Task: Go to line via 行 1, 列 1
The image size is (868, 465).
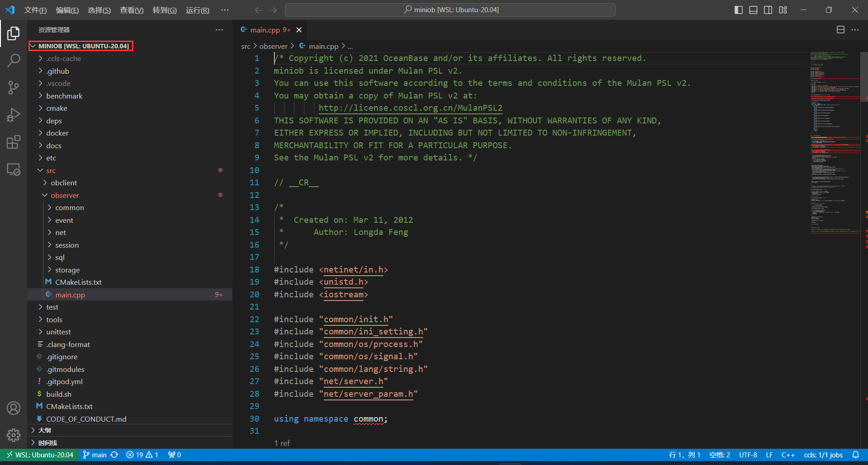Action: [x=685, y=455]
